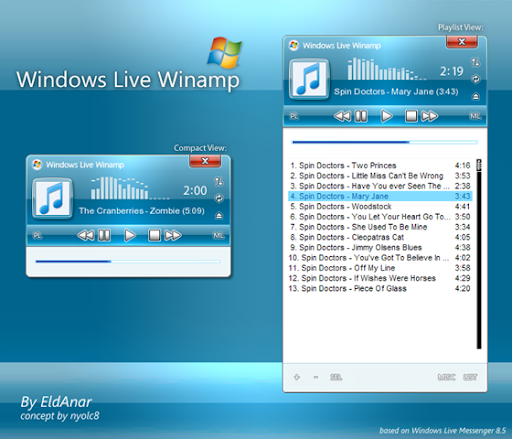512x439 pixels.
Task: Toggle playlist with PL button in compact view
Action: 37,236
